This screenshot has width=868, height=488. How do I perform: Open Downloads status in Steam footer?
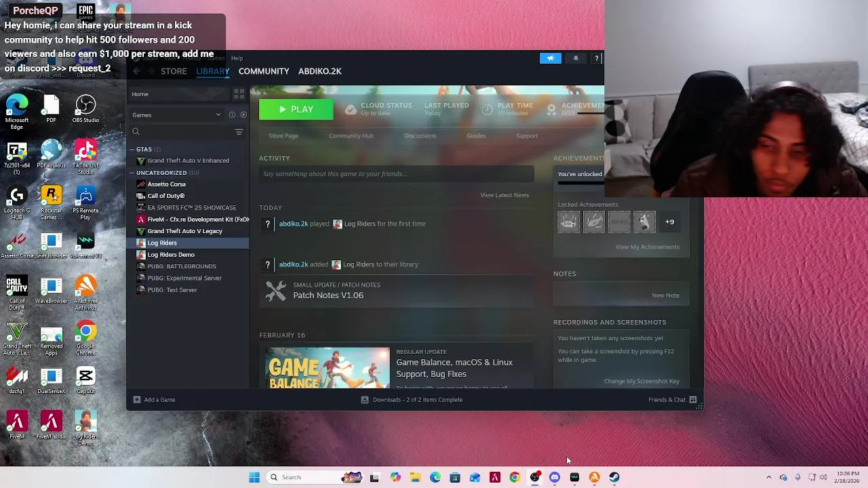pyautogui.click(x=412, y=400)
